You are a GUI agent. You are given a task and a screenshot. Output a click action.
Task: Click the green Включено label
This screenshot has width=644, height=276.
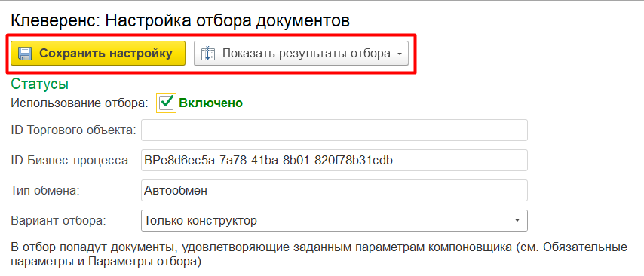click(210, 103)
